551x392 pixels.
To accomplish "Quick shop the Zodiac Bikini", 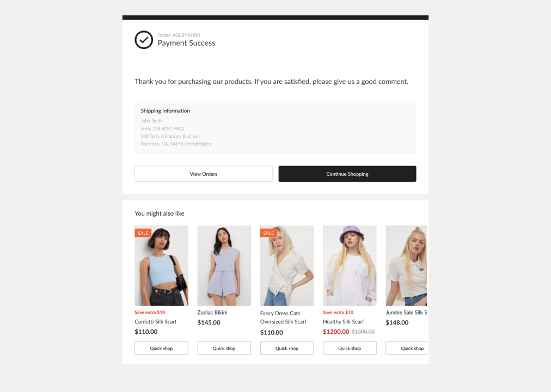I will (224, 348).
